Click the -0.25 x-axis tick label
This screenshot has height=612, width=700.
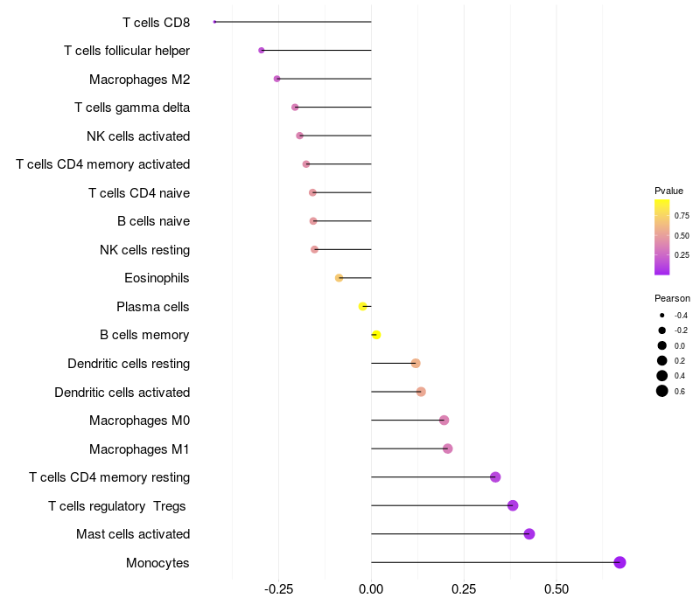(x=278, y=589)
